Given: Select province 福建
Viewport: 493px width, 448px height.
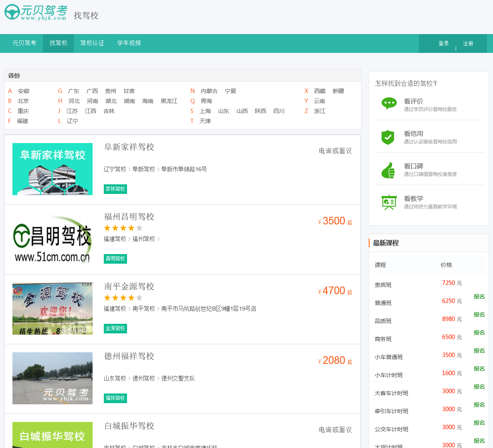Looking at the screenshot, I should tap(22, 121).
